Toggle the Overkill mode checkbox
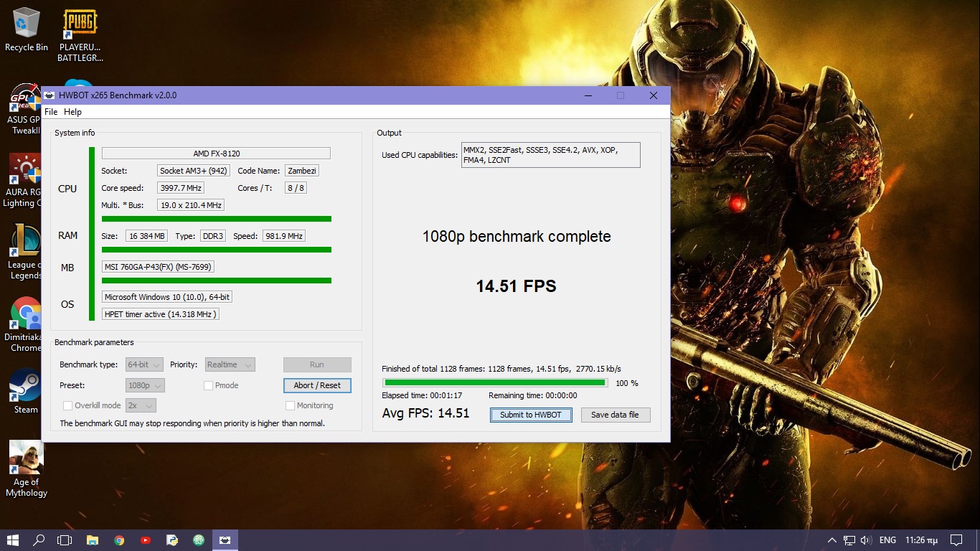 pyautogui.click(x=68, y=405)
